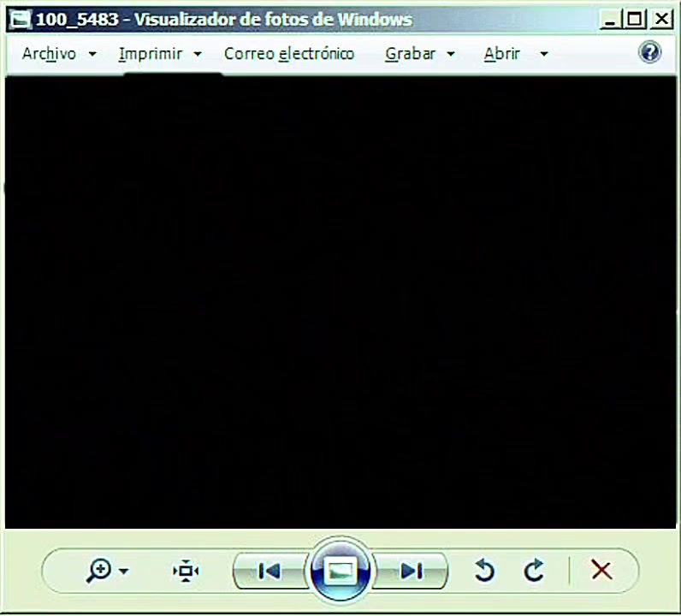This screenshot has width=681, height=616.
Task: Open the Imprimir menu
Action: point(151,54)
